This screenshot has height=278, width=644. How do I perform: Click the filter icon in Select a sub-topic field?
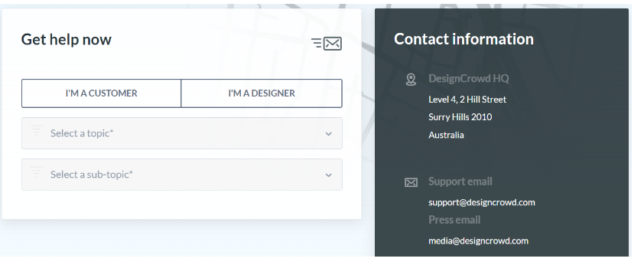(x=36, y=173)
